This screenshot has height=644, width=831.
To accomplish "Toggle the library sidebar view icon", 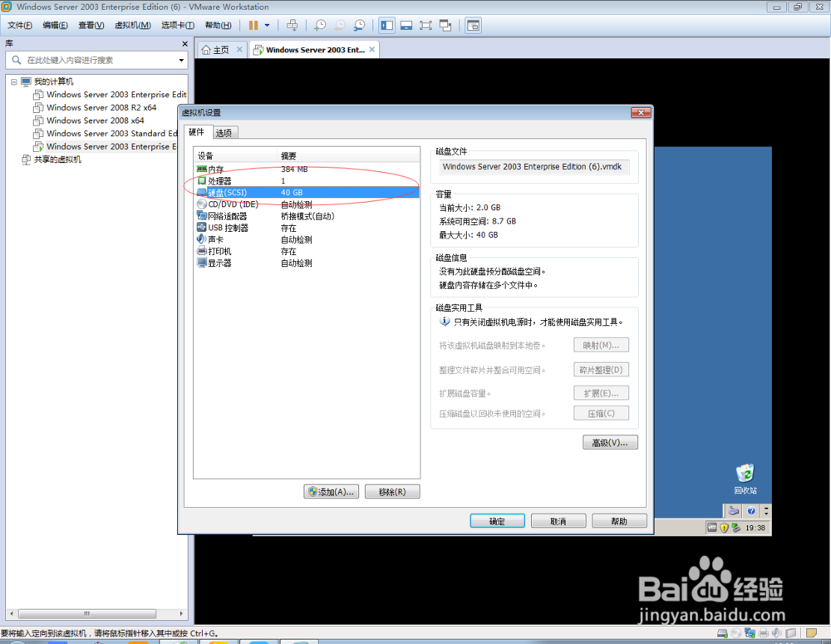I will click(387, 26).
